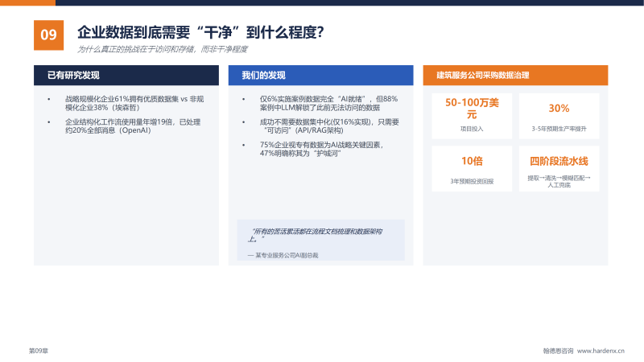
Task: Click the 项目投入 caption
Action: pos(472,129)
